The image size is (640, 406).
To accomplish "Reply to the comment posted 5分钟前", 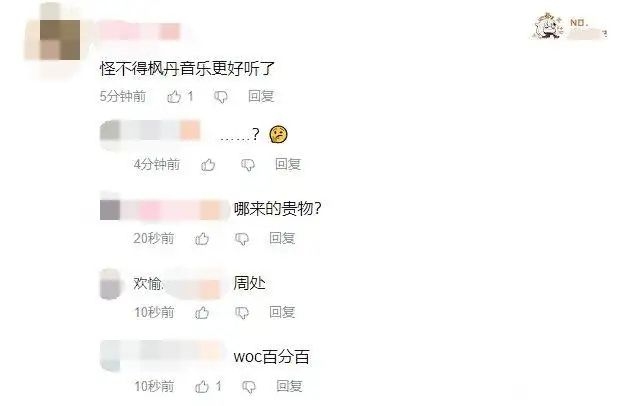I will [x=261, y=96].
